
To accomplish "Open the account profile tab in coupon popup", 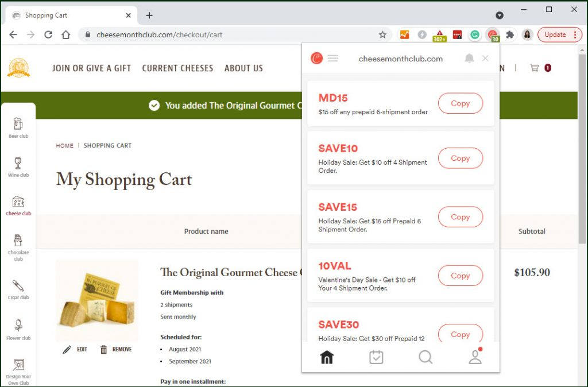I will click(x=475, y=356).
